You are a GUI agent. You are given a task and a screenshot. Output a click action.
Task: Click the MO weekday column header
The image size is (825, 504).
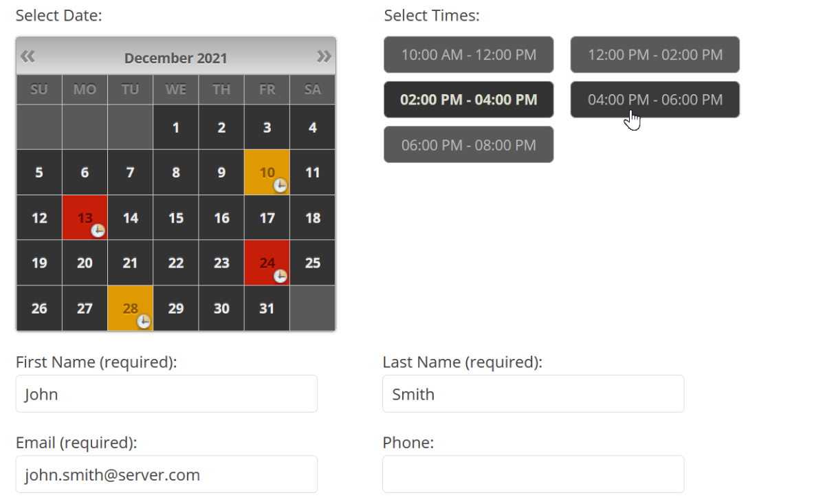85,89
